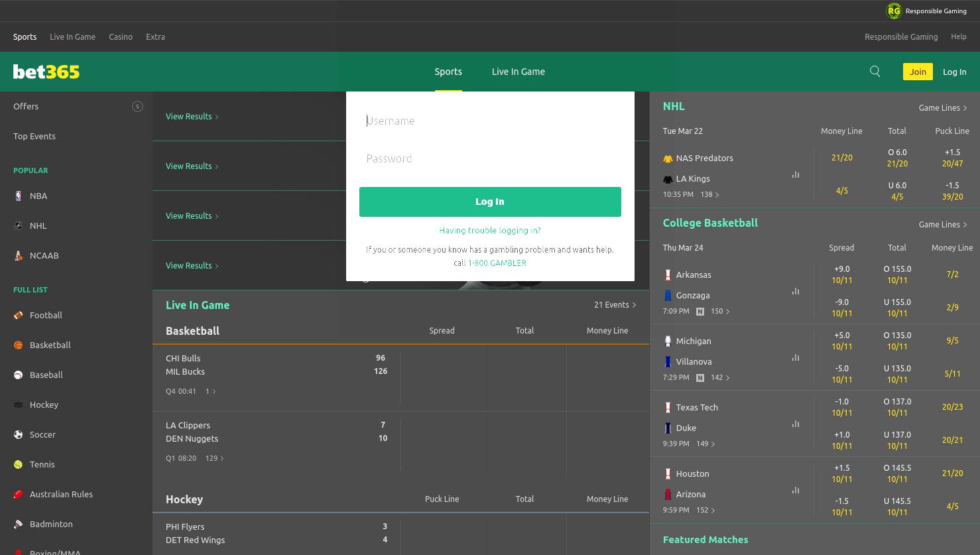Click the Tennis ball icon in sidebar

point(19,464)
